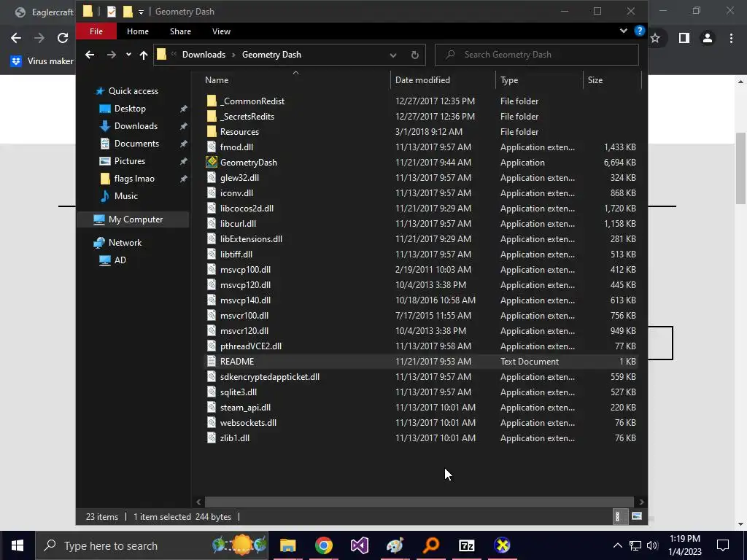Open Music in the navigation pane

125,196
